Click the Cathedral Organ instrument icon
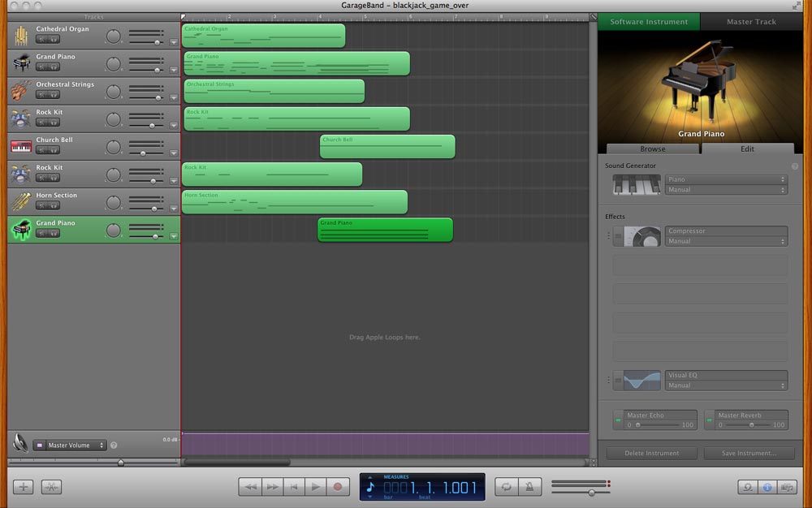This screenshot has height=508, width=812. click(21, 36)
